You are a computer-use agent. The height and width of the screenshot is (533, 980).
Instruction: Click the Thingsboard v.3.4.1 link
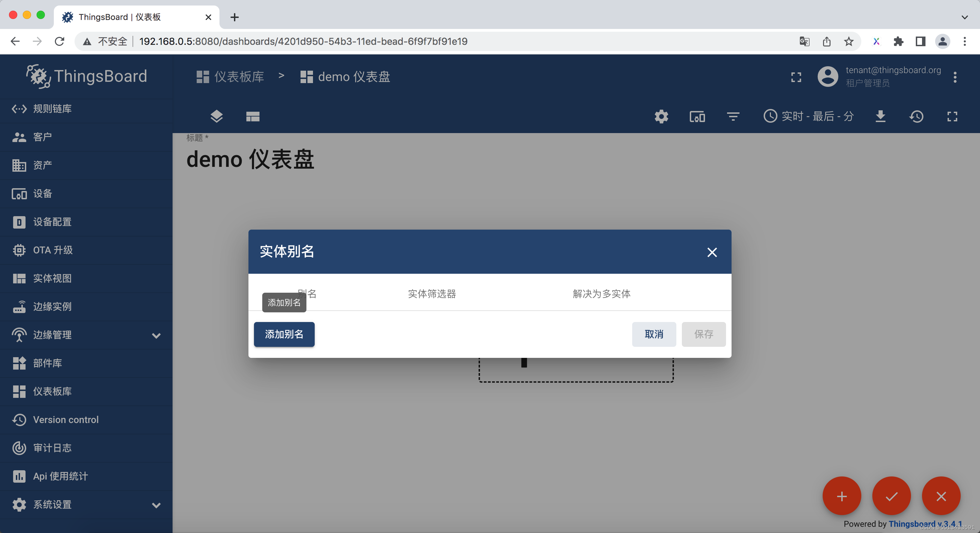coord(925,524)
